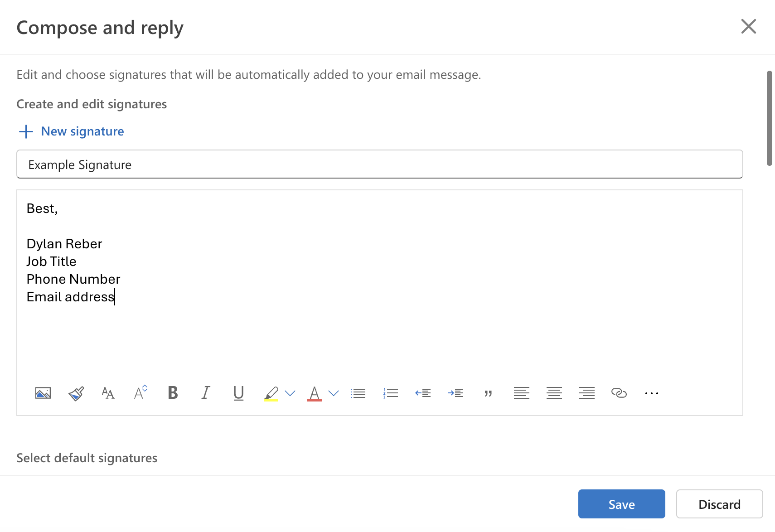This screenshot has height=532, width=775.
Task: Click the 'Create and edit signatures' heading
Action: (92, 104)
